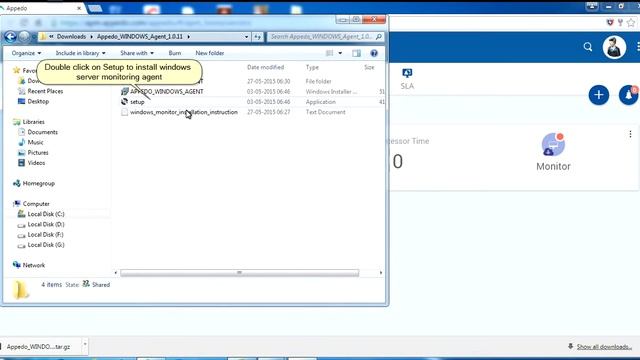
Task: Refresh the Explorer address bar
Action: click(x=257, y=37)
